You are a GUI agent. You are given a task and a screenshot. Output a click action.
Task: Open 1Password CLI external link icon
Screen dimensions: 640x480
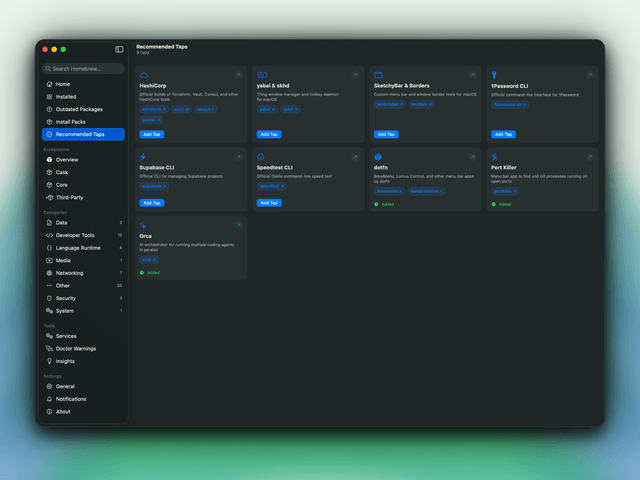[590, 75]
